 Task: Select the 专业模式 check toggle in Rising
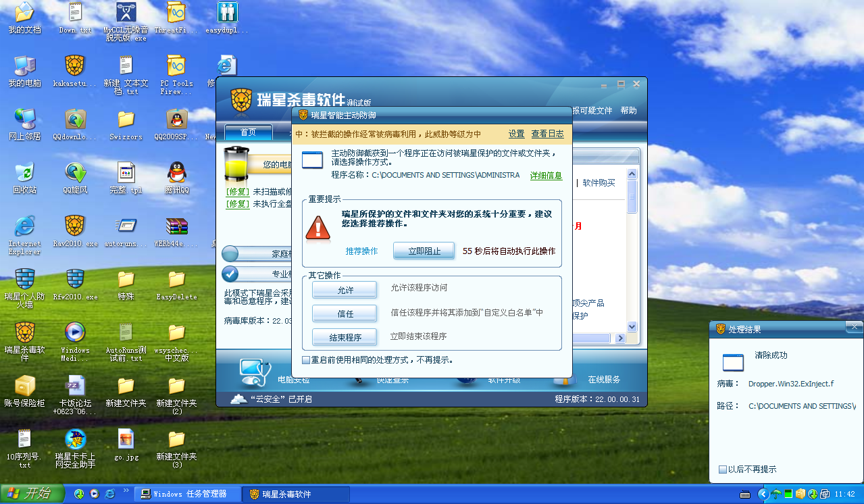click(x=230, y=274)
